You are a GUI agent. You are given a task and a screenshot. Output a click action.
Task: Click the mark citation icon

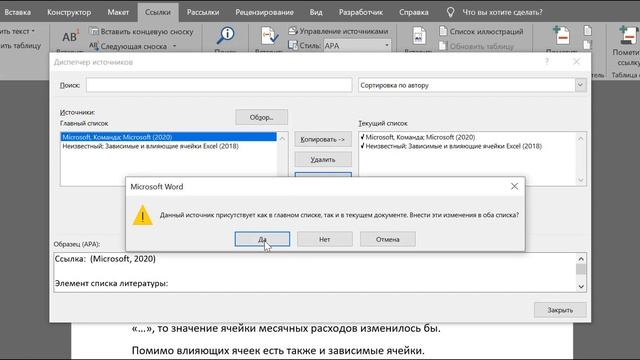628,36
